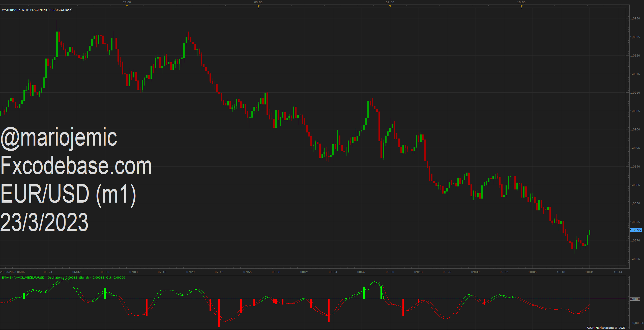Click the FXCM Marketscope © 2023 text
Image resolution: width=644 pixels, height=330 pixels.
point(606,328)
